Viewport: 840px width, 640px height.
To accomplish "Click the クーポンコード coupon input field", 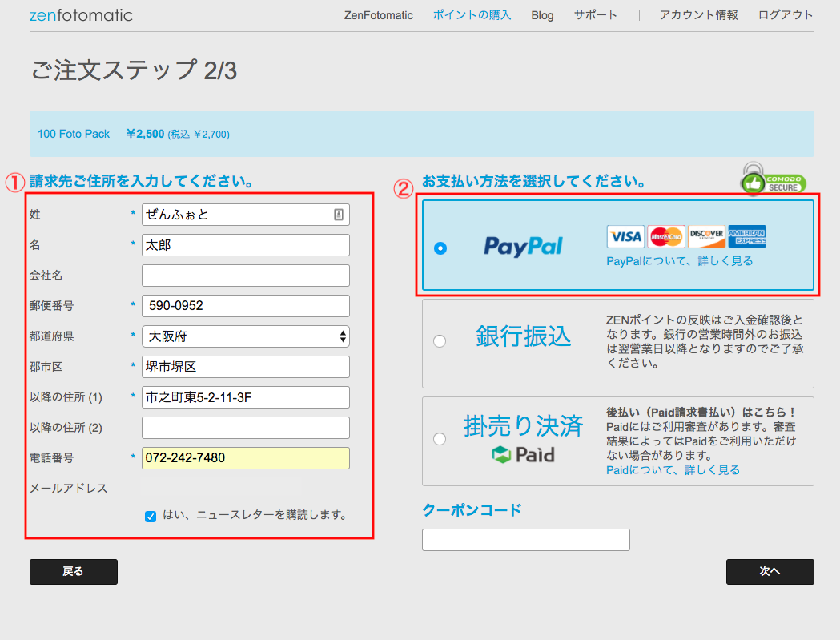I will coord(525,540).
